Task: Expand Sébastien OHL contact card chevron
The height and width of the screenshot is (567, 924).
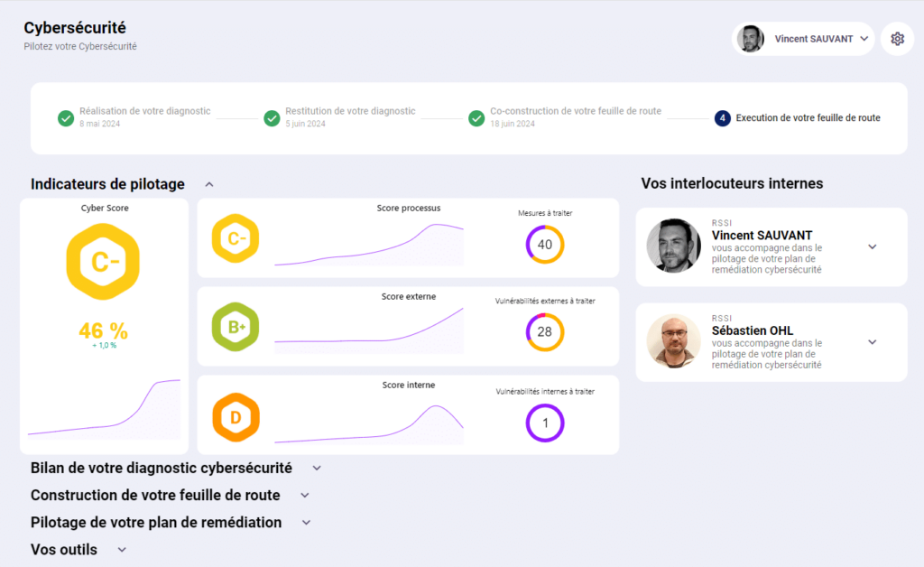Action: click(x=872, y=342)
